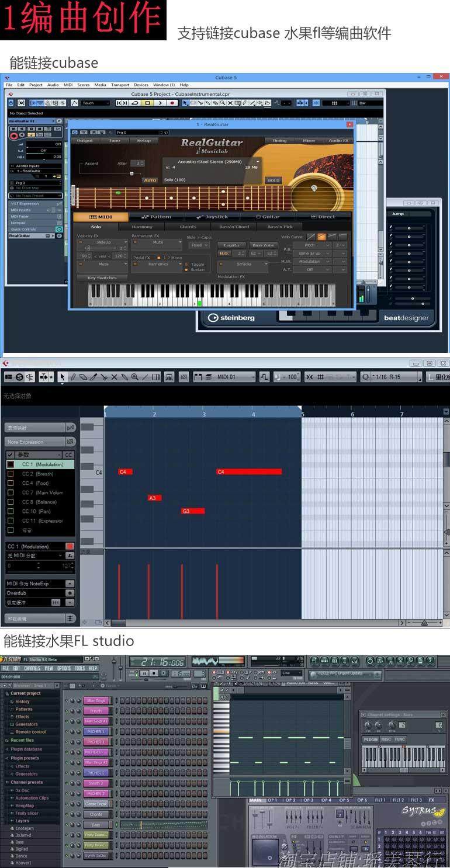This screenshot has height=868, width=450.
Task: Open the Cubase Devices menu
Action: [x=141, y=85]
